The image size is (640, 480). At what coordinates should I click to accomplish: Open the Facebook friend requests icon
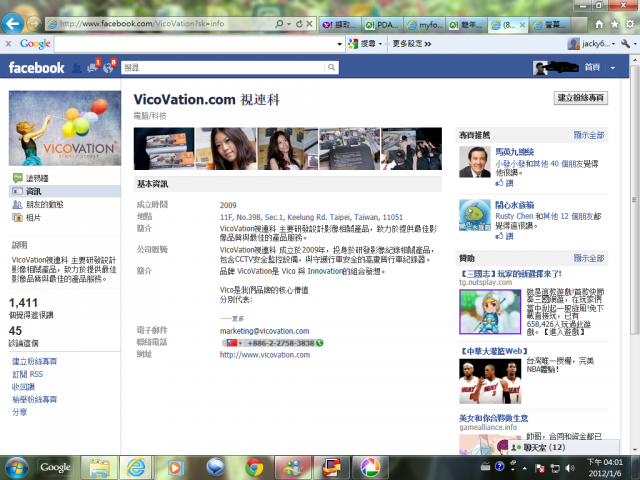[76, 68]
